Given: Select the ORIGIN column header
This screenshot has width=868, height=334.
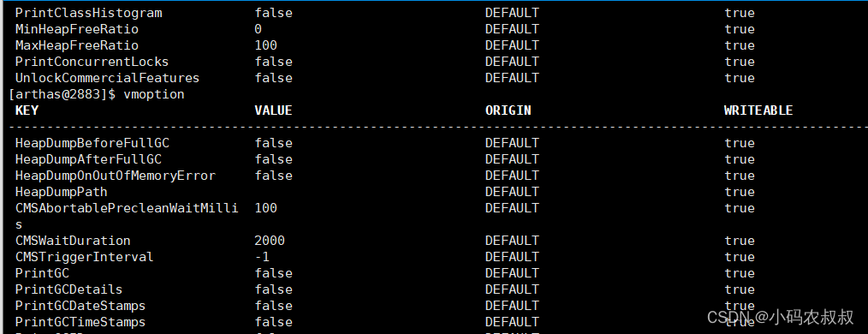Looking at the screenshot, I should 508,110.
